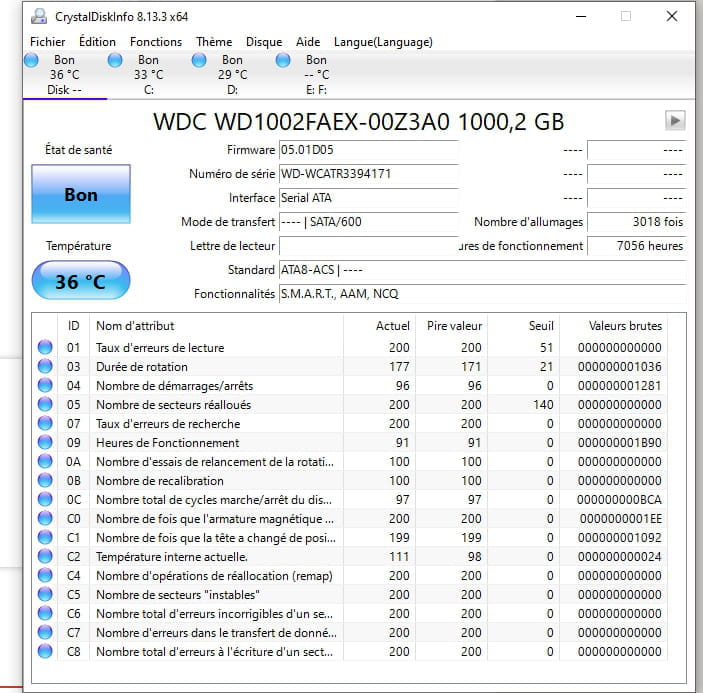
Task: Click the status dot for attribute 03
Action: point(45,366)
